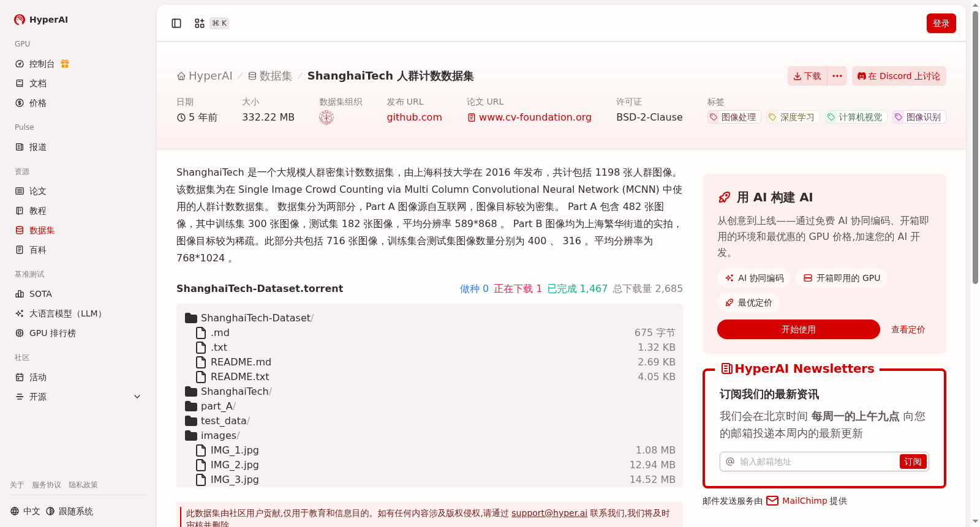Viewport: 980px width, 527px height.
Task: Click the 正在下载 1 status text
Action: 518,288
